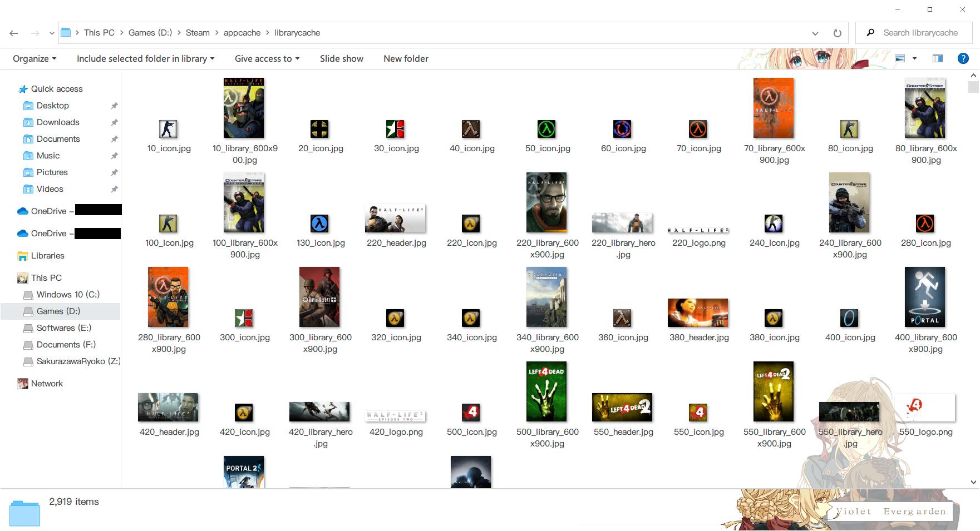The height and width of the screenshot is (531, 980).
Task: Click the New folder button
Action: click(x=406, y=58)
